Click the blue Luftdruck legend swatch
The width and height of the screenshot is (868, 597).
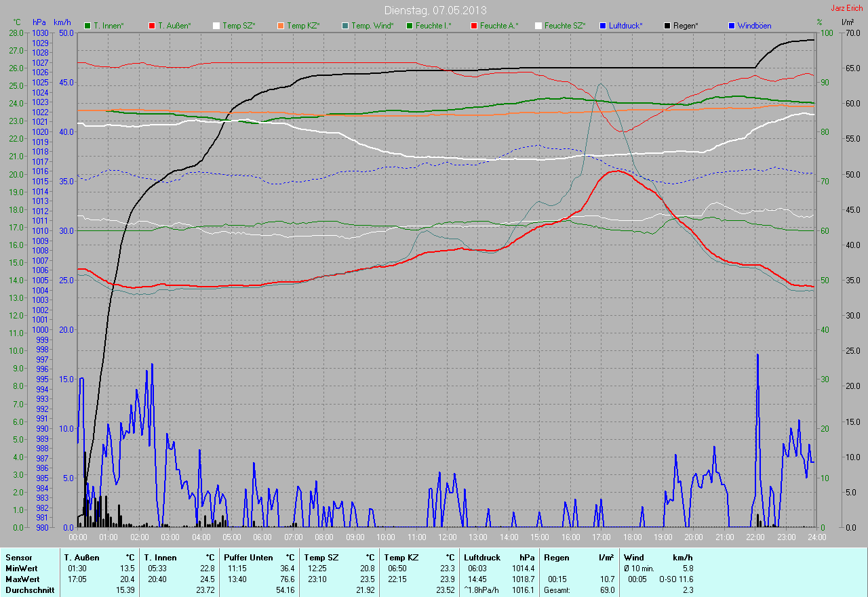[603, 26]
